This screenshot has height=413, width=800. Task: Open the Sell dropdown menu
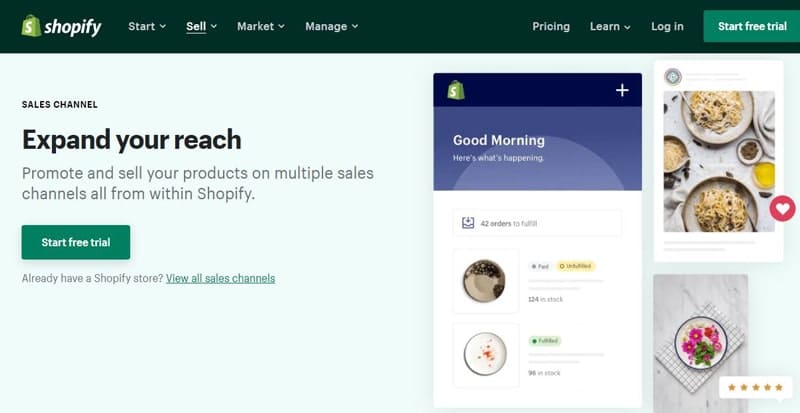tap(202, 27)
